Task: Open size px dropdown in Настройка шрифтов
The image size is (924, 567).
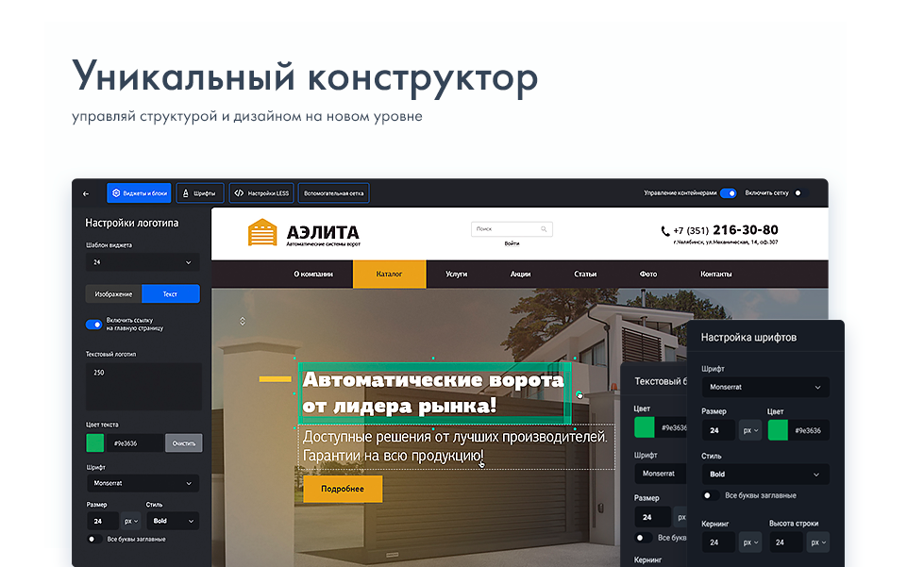Action: tap(750, 430)
